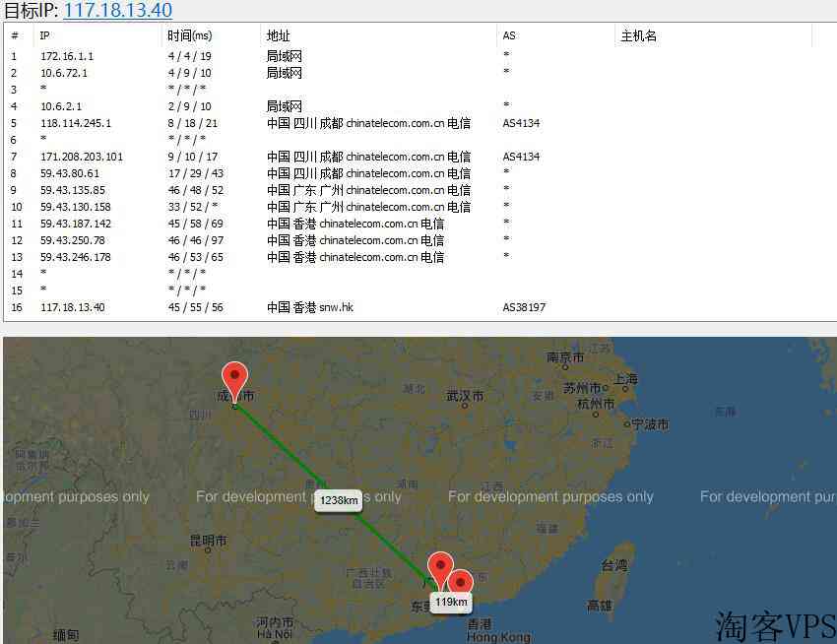Screen dimensions: 837x644
Task: Select hop 5 row with IP 118.114.245.1
Action: (x=76, y=123)
